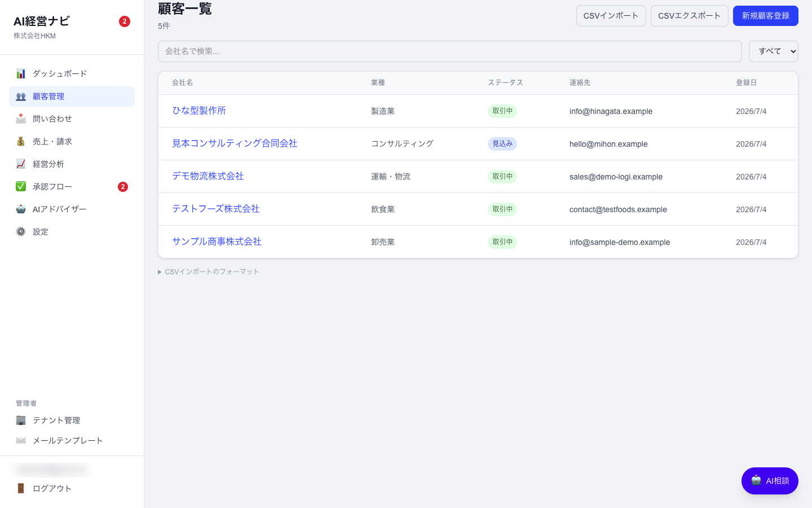
Task: Open AIアドバイザー menu entry
Action: (x=72, y=209)
